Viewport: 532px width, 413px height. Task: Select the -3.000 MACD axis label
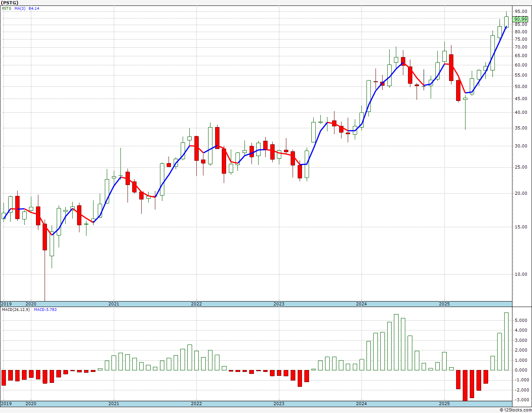pyautogui.click(x=521, y=400)
